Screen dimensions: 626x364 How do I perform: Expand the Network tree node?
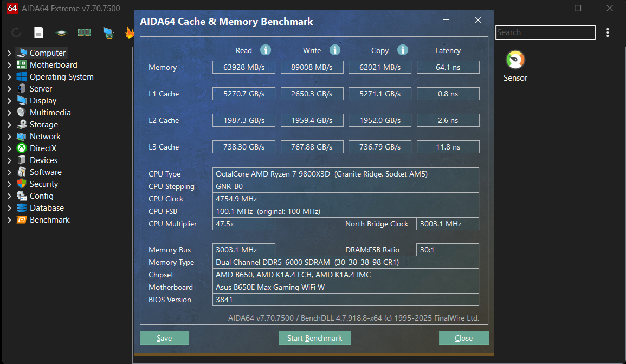click(9, 136)
